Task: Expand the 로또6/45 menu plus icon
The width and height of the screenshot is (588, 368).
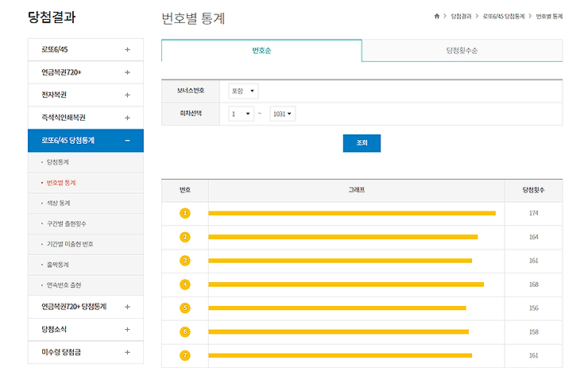Action: pyautogui.click(x=127, y=49)
